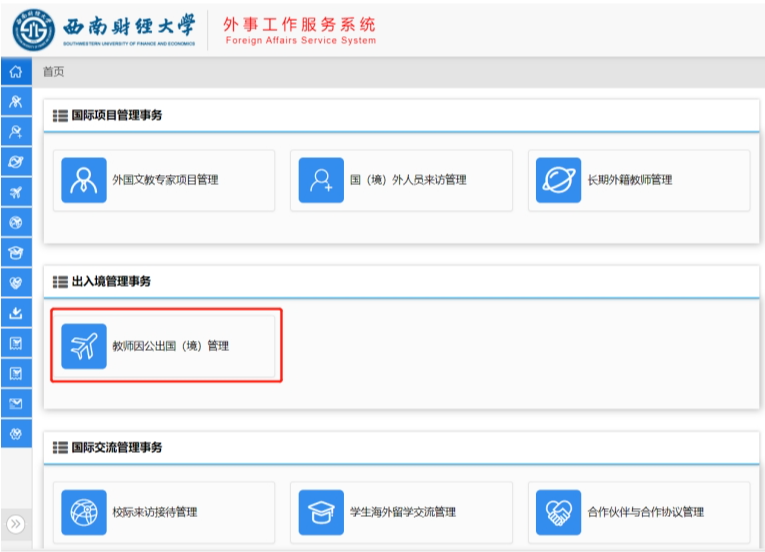The height and width of the screenshot is (552, 765).
Task: Expand the sidebar with the double-chevron button
Action: click(x=16, y=524)
